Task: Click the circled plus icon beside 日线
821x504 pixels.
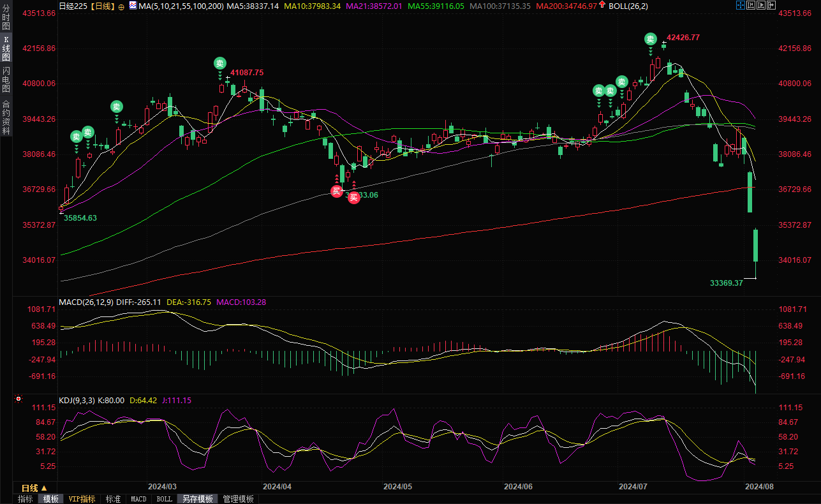Action: coord(121,6)
